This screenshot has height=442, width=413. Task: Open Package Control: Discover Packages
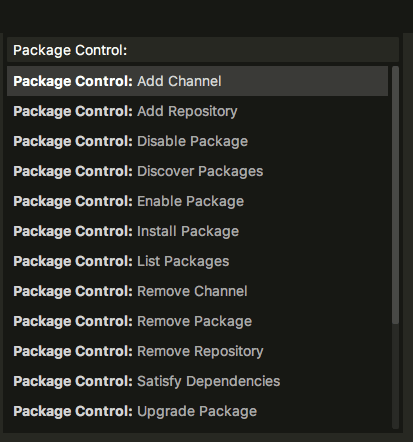coord(197,171)
